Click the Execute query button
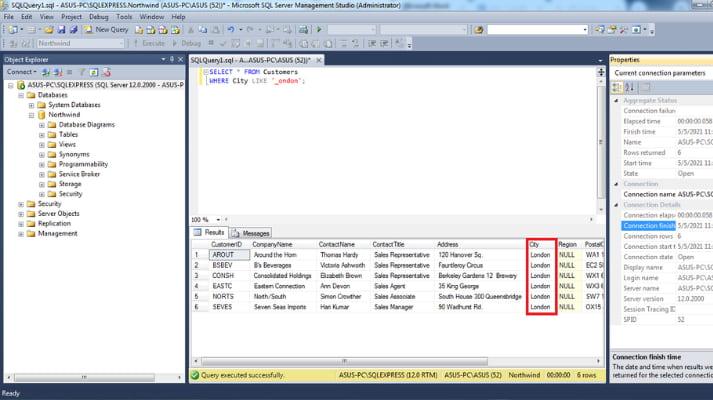Viewport: 713px width, 400px height. click(x=151, y=44)
